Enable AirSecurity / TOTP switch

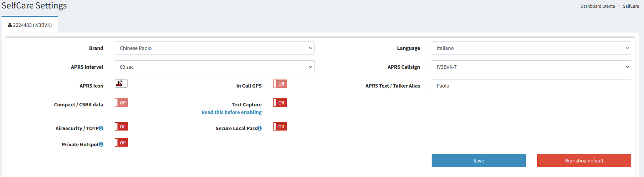click(121, 126)
